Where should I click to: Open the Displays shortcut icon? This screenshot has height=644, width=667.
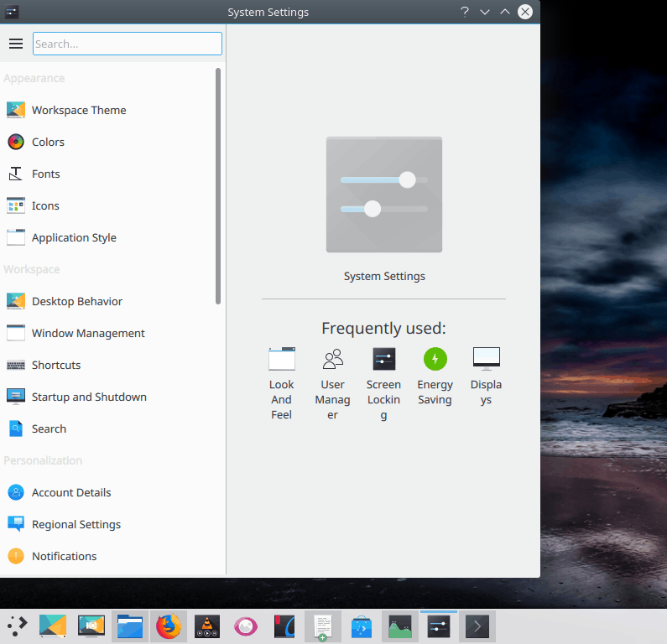click(x=487, y=359)
